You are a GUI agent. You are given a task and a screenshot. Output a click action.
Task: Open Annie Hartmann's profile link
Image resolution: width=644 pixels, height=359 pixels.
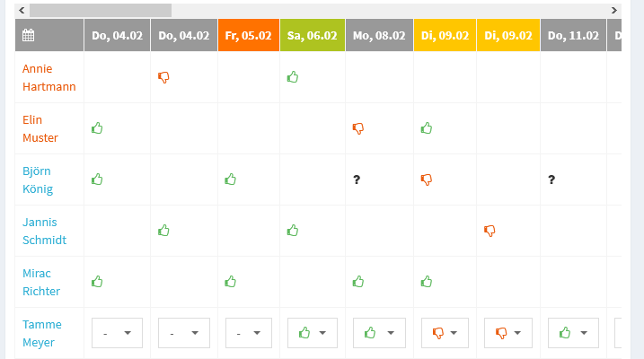49,77
